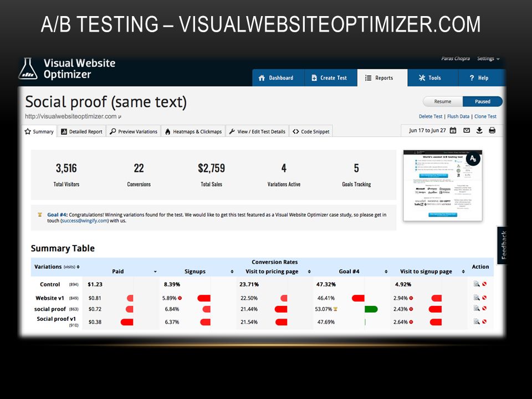532x399 pixels.
Task: Disable the social proof (863) variation
Action: [x=484, y=308]
